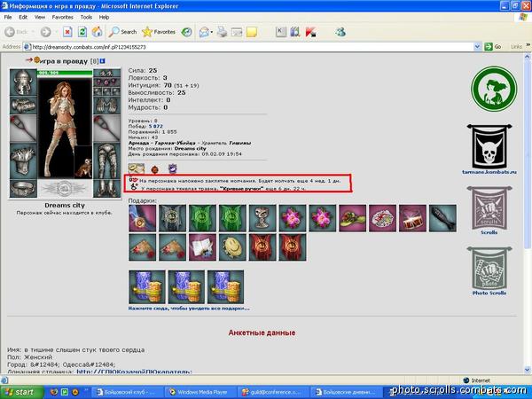The width and height of the screenshot is (532, 399).
Task: Open the Favorites menu
Action: tap(62, 17)
